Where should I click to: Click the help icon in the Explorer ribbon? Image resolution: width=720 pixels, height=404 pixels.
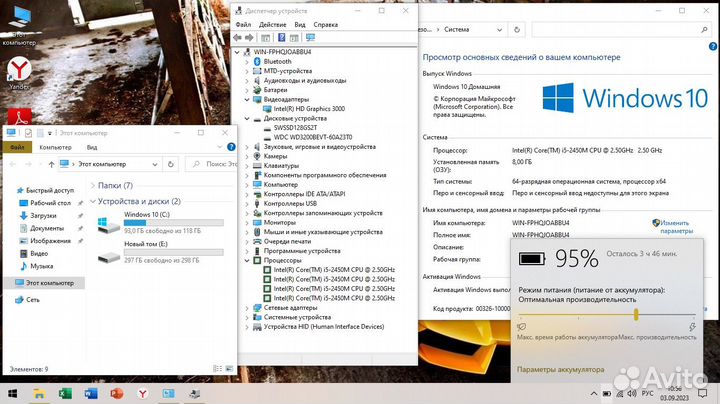[x=231, y=147]
